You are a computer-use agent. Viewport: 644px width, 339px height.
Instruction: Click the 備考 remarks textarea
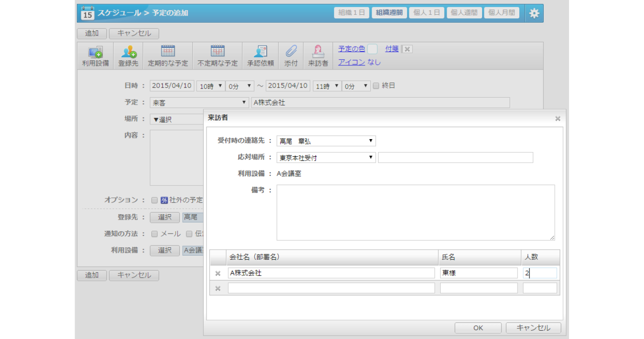(x=416, y=212)
